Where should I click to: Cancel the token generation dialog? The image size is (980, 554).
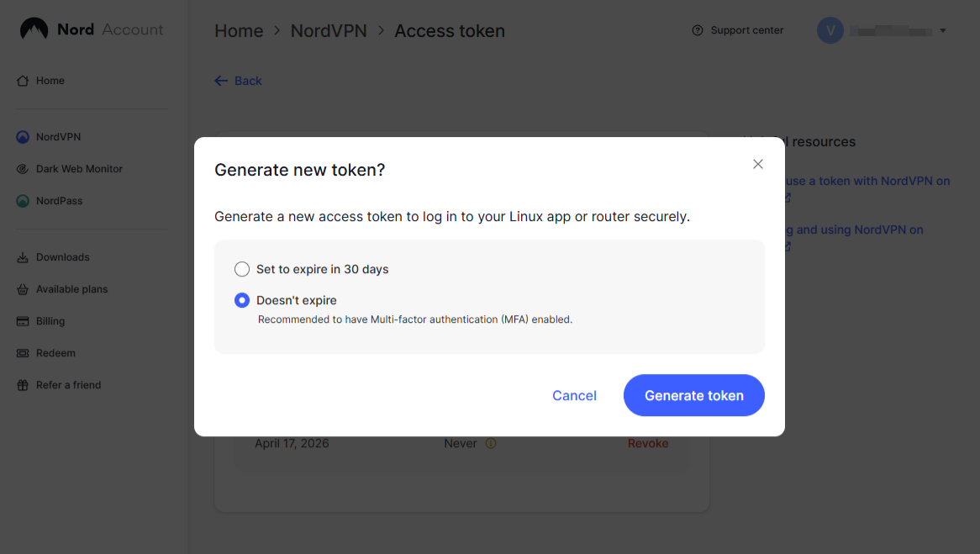tap(574, 395)
